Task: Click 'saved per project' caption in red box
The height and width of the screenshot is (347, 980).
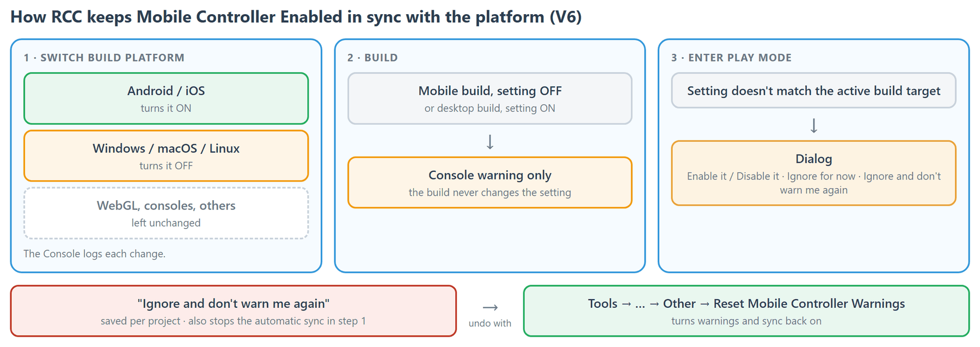Action: pos(234,321)
